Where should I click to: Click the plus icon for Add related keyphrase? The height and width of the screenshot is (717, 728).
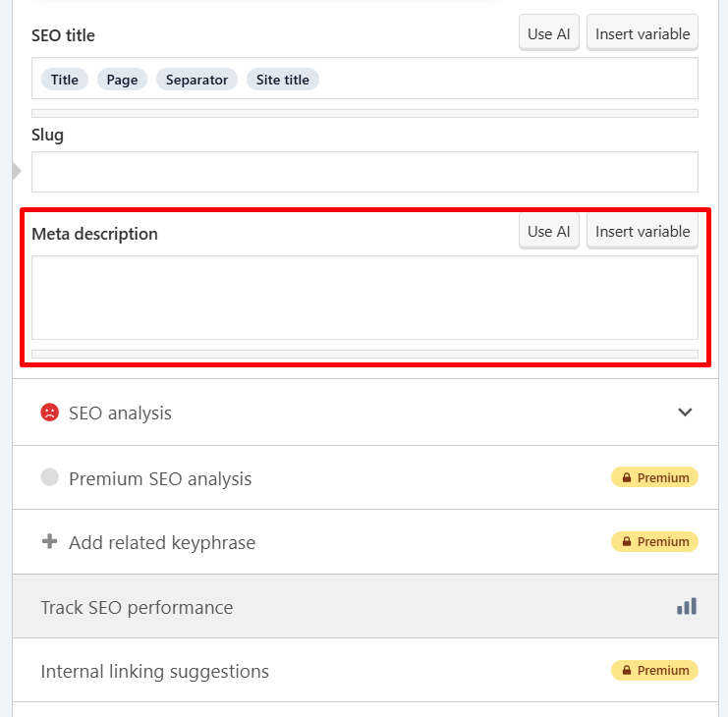50,542
